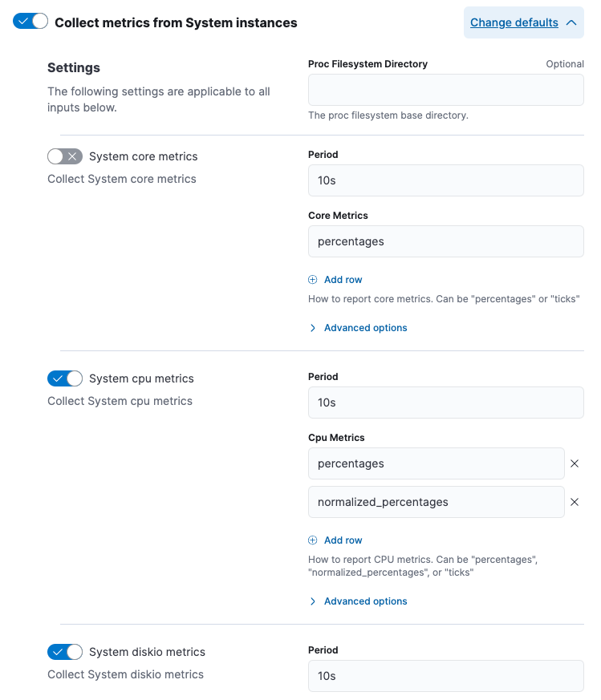Click the "percentages" Core Metrics input
This screenshot has width=601, height=700.
point(445,241)
